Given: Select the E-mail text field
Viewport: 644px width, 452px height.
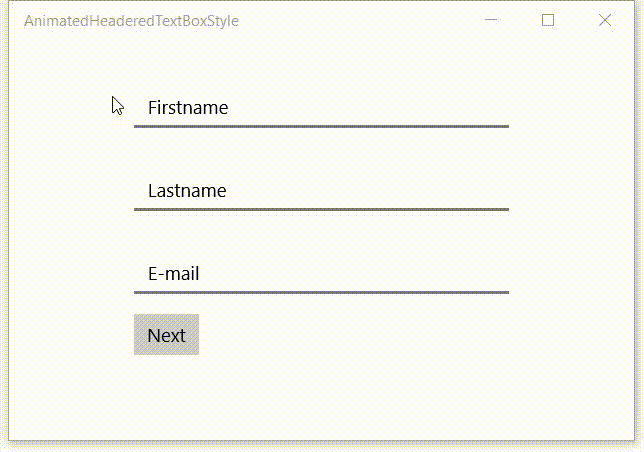Looking at the screenshot, I should (321, 274).
